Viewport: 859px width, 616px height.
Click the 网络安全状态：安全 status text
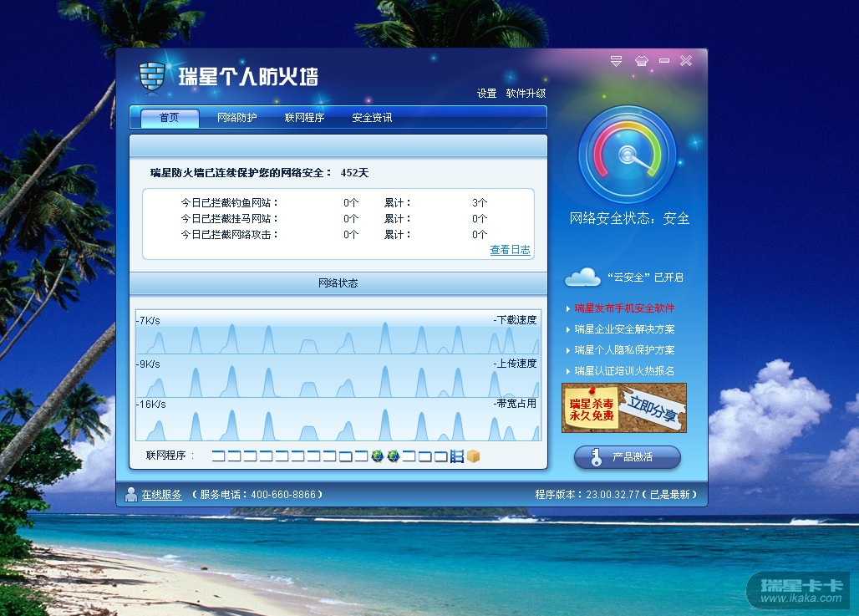[x=629, y=218]
